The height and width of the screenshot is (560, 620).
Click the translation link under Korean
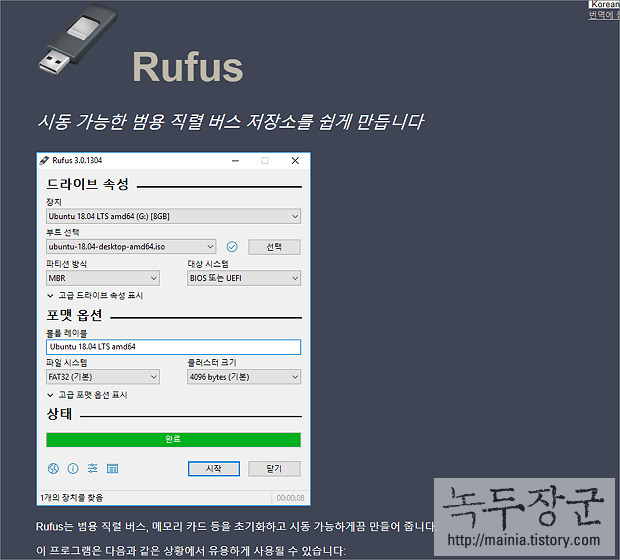603,15
